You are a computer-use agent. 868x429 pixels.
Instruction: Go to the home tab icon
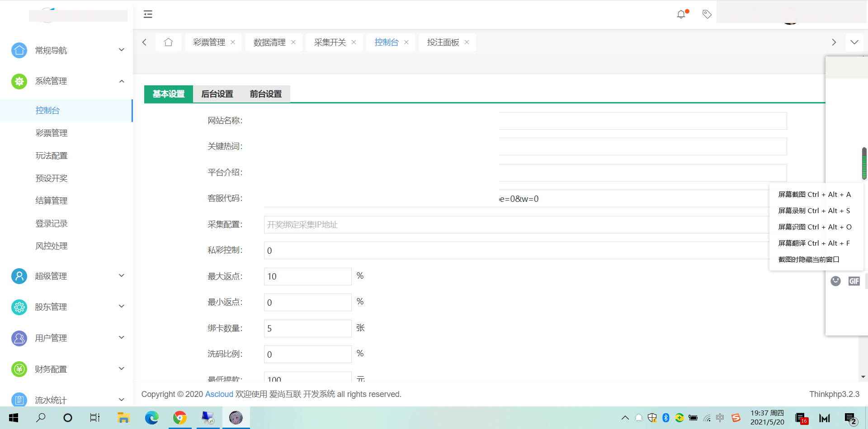(168, 42)
